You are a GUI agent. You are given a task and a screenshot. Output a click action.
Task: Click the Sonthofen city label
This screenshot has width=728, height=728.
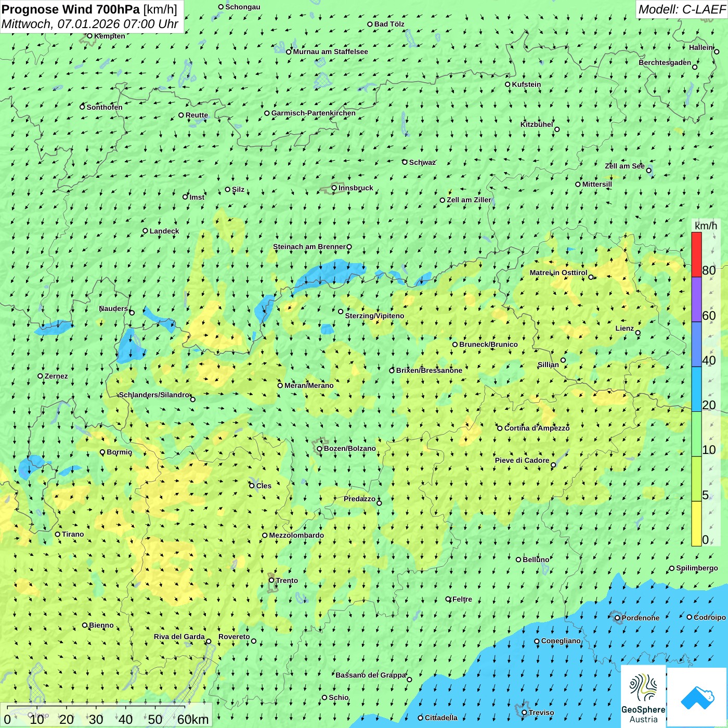[105, 107]
